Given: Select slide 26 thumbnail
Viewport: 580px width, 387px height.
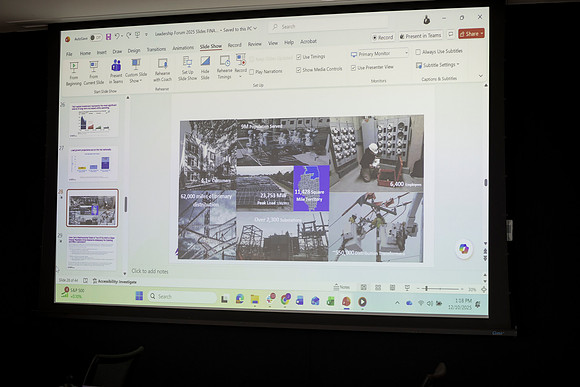Looking at the screenshot, I should tap(94, 119).
